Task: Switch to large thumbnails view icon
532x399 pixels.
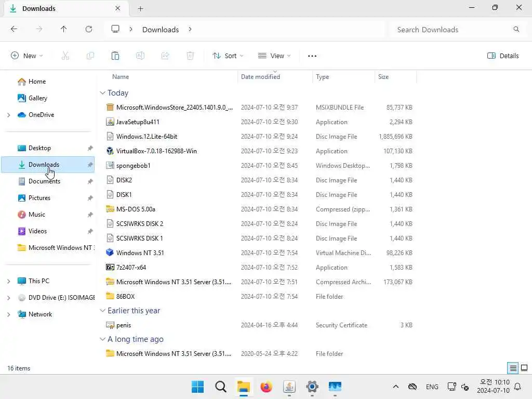Action: click(x=524, y=368)
